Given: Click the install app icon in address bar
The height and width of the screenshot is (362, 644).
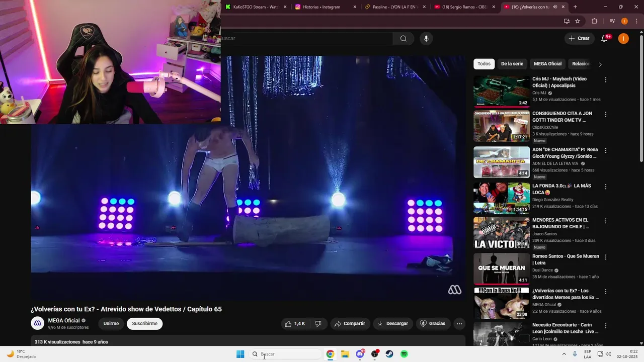Looking at the screenshot, I should pyautogui.click(x=567, y=21).
